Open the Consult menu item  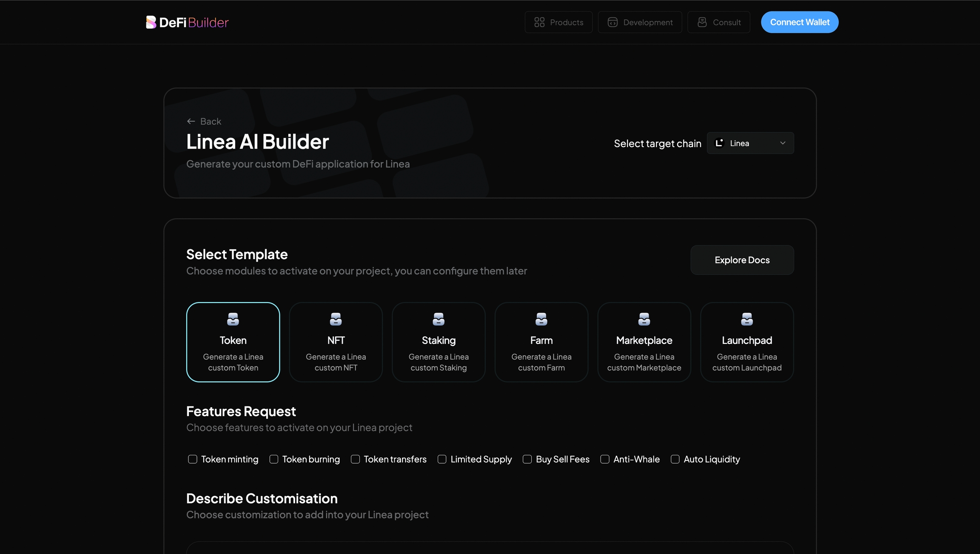point(718,22)
